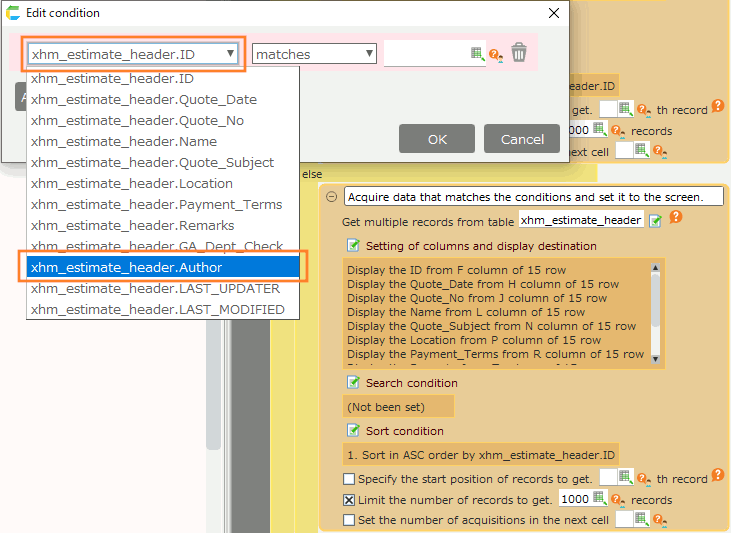This screenshot has width=731, height=533.
Task: Open help icon next to condition value field
Action: 495,55
